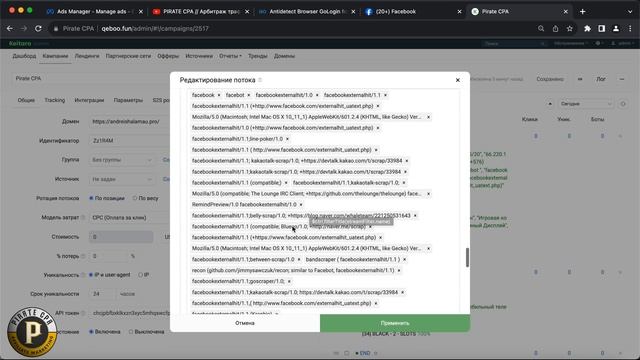Screen dimensions: 640x360
Task: Click the green 'Применить' button
Action: tap(395, 323)
